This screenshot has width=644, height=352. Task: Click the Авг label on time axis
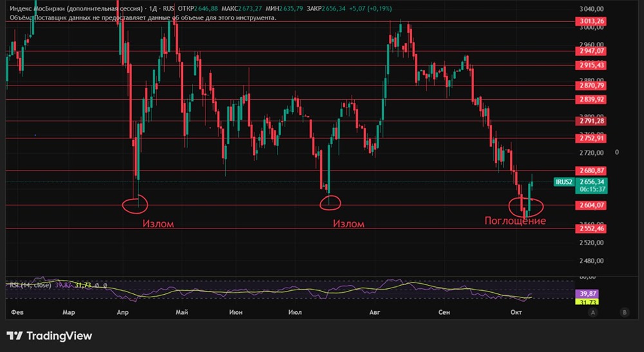[375, 312]
